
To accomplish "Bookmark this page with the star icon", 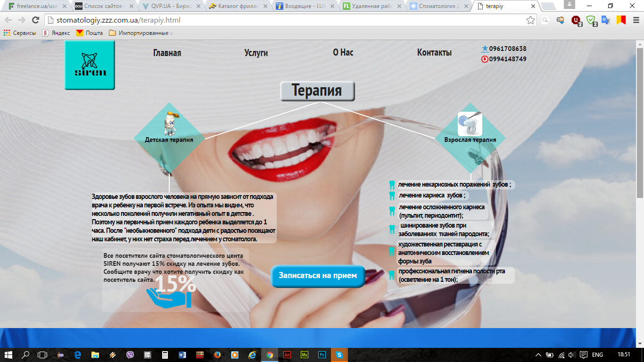I will (531, 20).
